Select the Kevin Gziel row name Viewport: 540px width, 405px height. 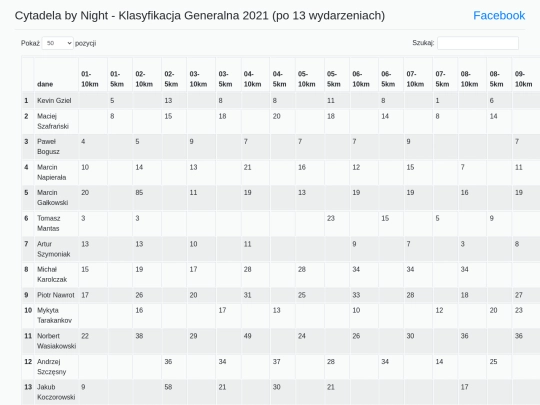coord(54,101)
